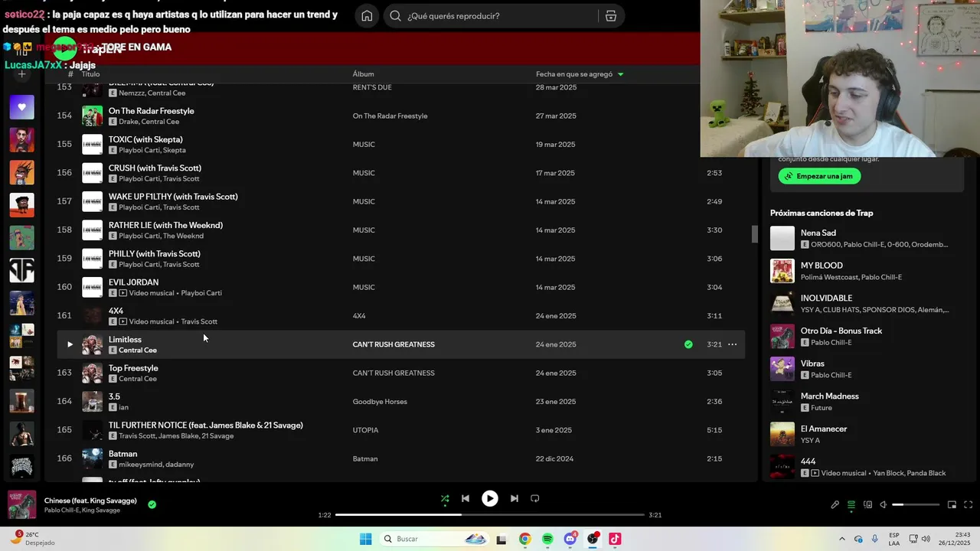Open OBS Studio from the taskbar

tap(593, 539)
